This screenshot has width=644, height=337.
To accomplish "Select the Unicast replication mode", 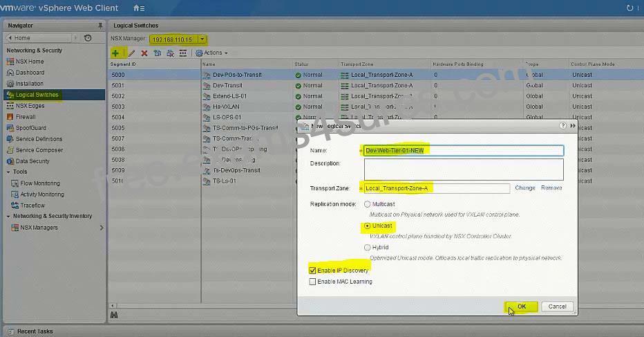I will (367, 226).
